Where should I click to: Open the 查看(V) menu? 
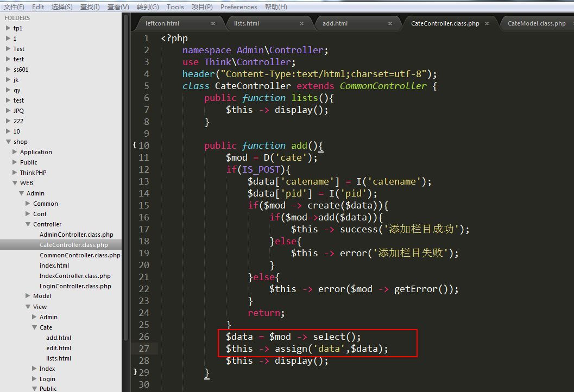(118, 7)
